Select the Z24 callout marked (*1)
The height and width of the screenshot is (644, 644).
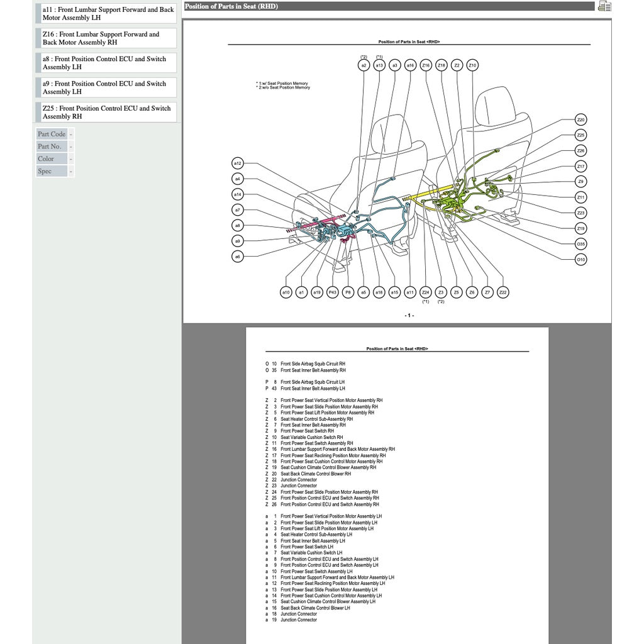click(x=425, y=292)
